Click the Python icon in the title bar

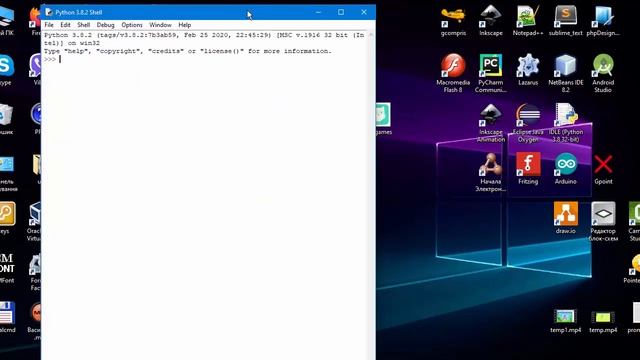(x=49, y=12)
